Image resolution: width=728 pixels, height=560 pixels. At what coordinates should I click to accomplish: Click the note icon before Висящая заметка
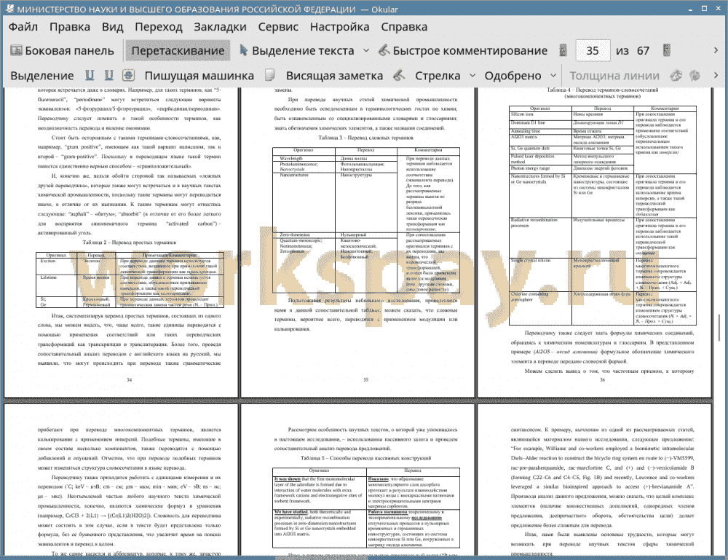coord(270,76)
